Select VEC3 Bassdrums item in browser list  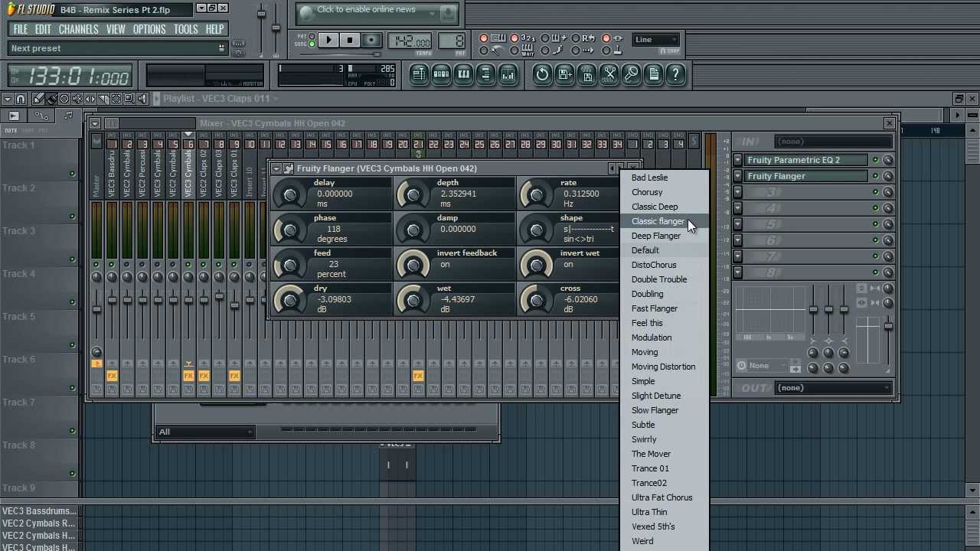coord(39,511)
